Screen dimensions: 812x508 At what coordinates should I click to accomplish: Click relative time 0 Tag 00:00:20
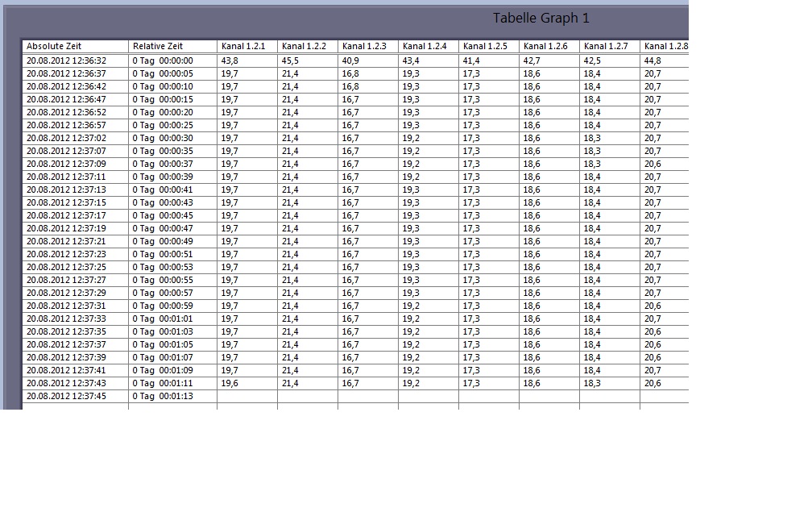coord(172,113)
